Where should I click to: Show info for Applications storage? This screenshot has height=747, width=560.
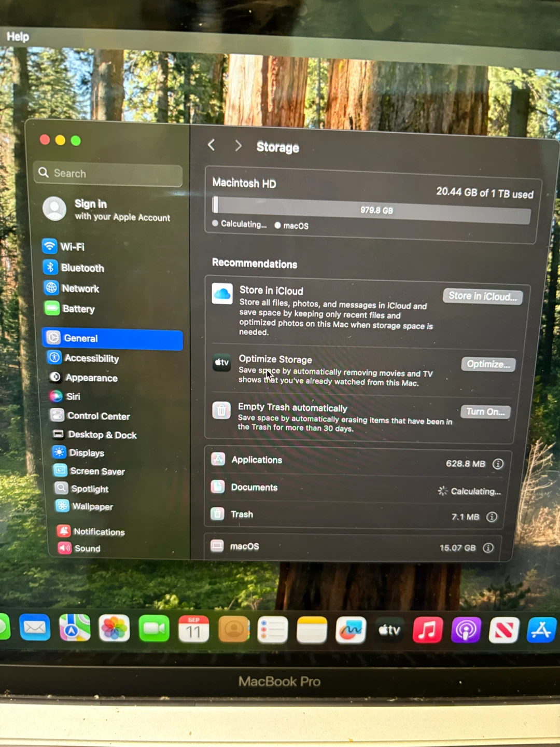pyautogui.click(x=498, y=464)
